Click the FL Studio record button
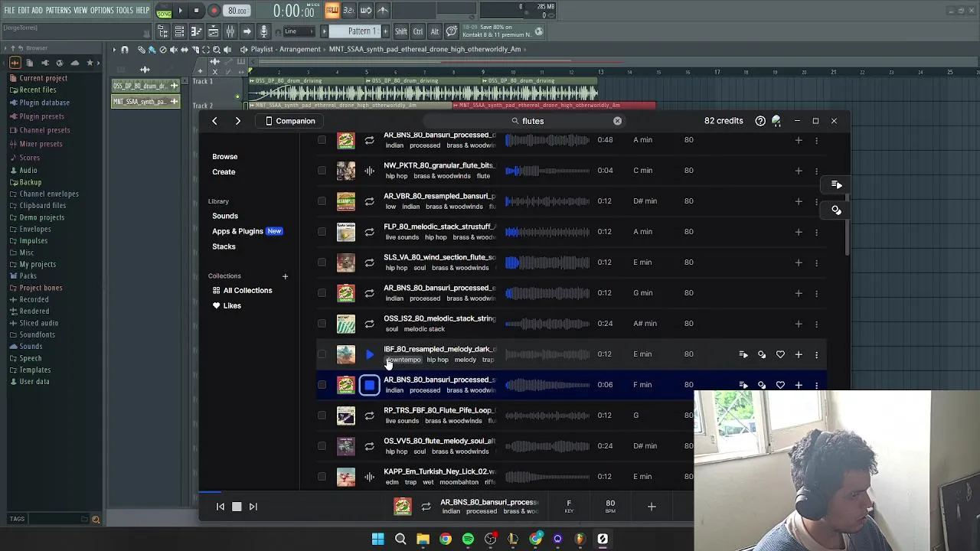The image size is (980, 551). [x=214, y=11]
